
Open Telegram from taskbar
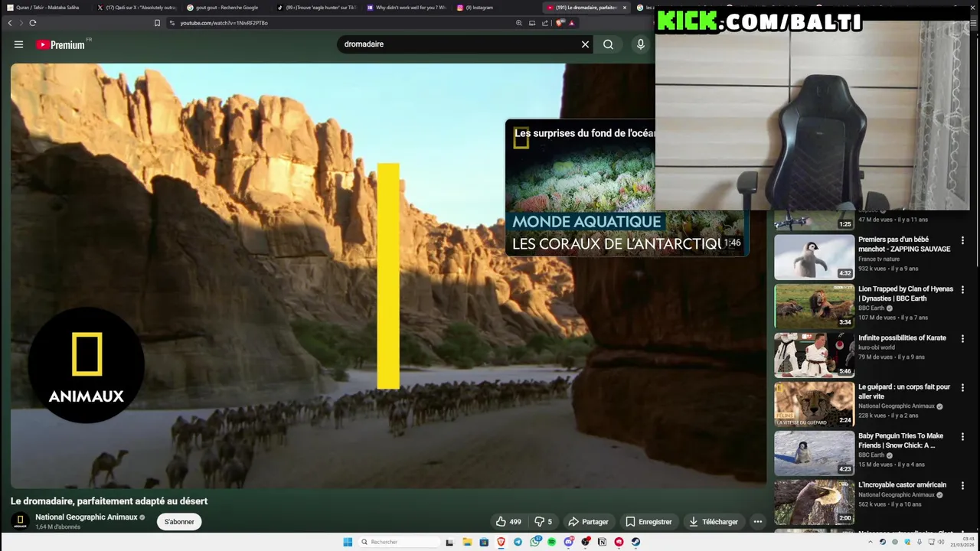coord(518,542)
